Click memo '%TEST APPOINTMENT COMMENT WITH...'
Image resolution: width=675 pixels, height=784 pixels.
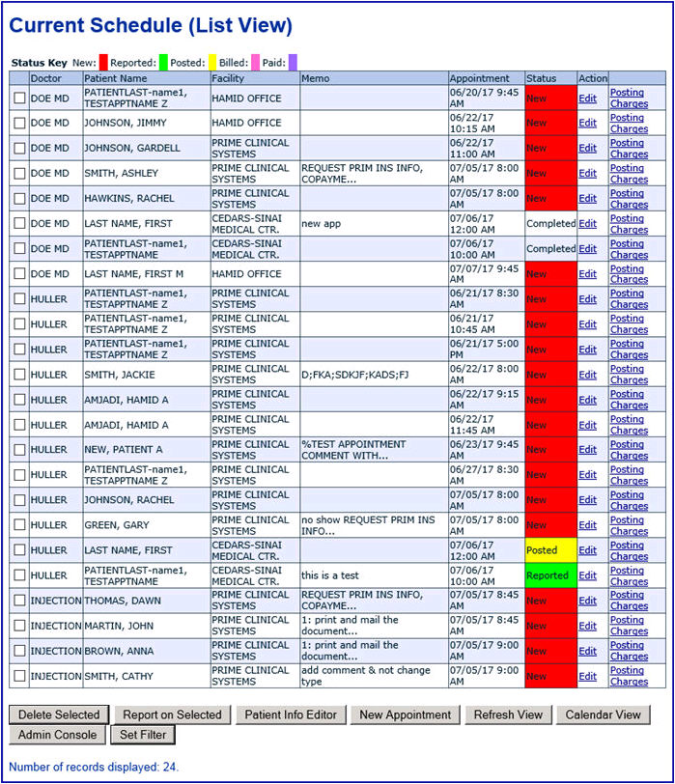point(353,450)
